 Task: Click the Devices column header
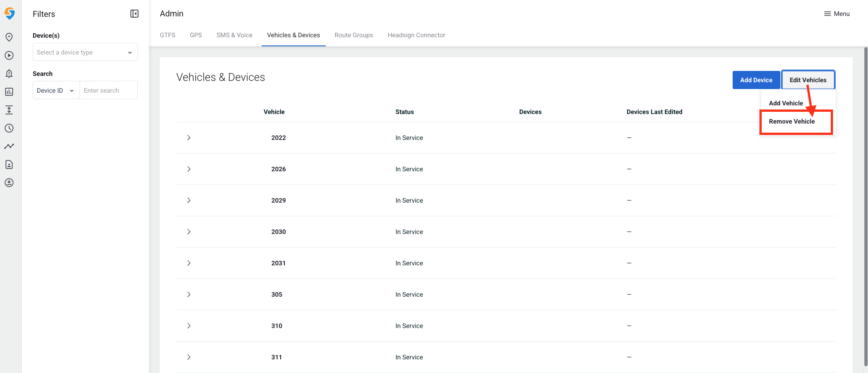[531, 112]
